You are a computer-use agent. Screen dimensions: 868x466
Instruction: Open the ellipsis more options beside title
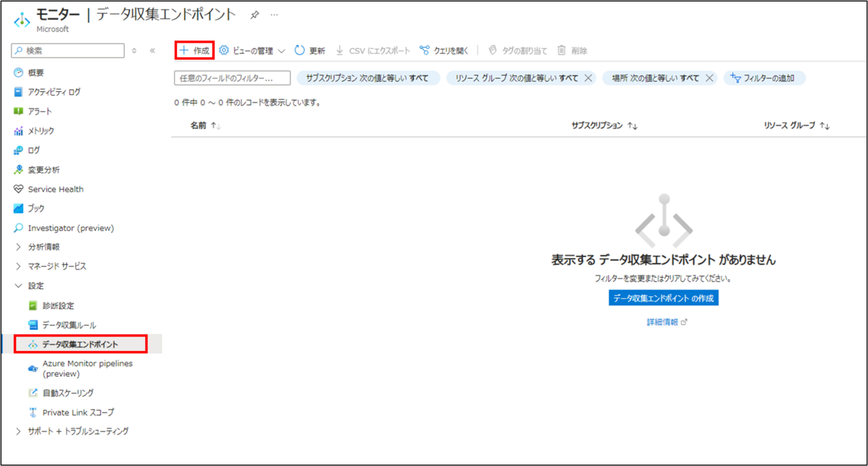tap(273, 14)
